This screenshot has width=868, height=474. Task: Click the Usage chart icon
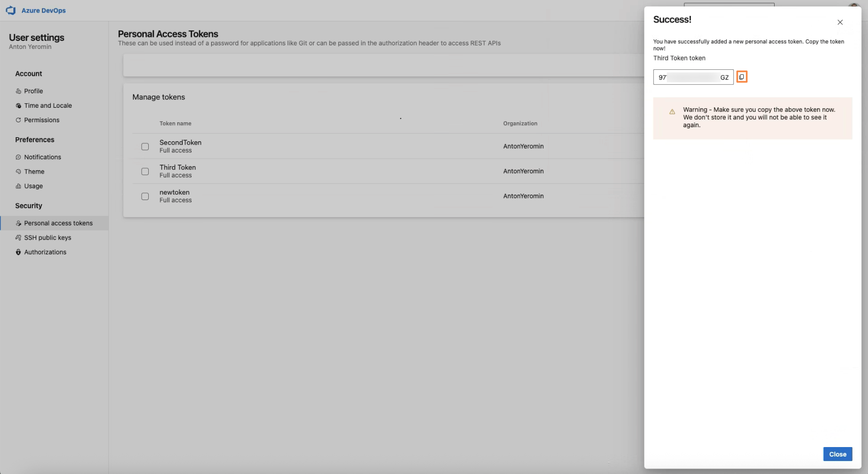(18, 186)
